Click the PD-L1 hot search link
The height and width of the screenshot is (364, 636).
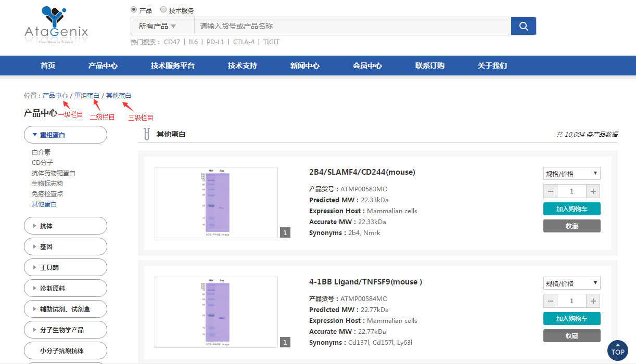[215, 42]
